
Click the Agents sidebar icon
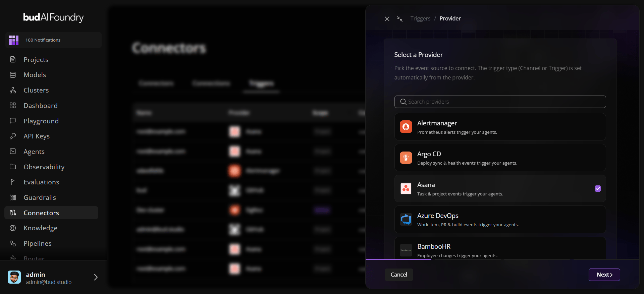point(13,152)
